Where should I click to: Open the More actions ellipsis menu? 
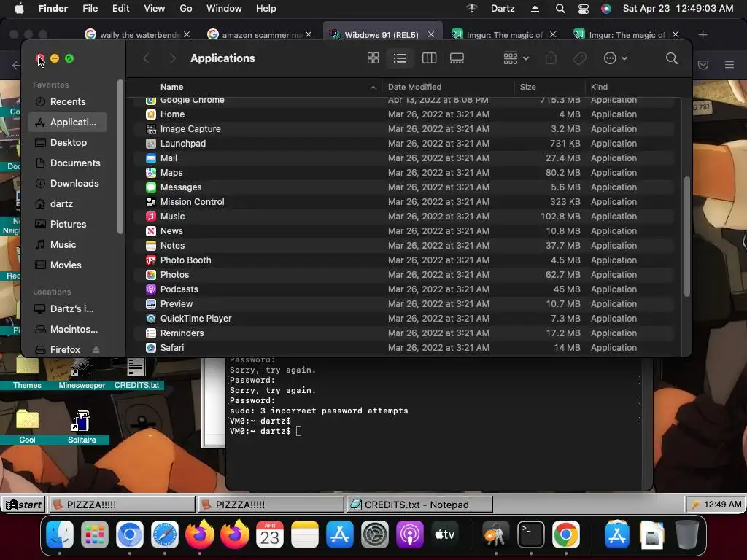(616, 58)
